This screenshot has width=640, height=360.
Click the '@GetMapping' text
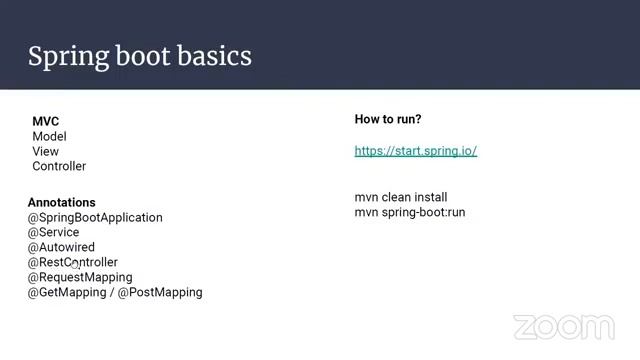point(67,293)
